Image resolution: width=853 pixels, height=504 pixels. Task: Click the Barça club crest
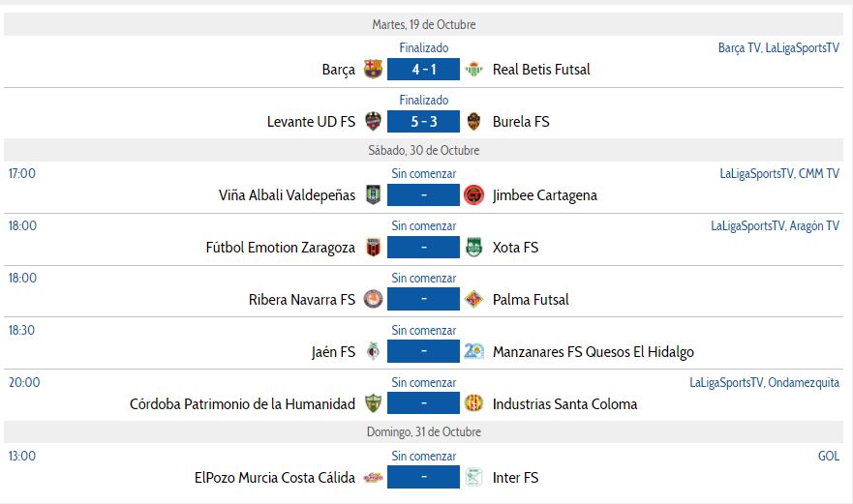pyautogui.click(x=373, y=69)
